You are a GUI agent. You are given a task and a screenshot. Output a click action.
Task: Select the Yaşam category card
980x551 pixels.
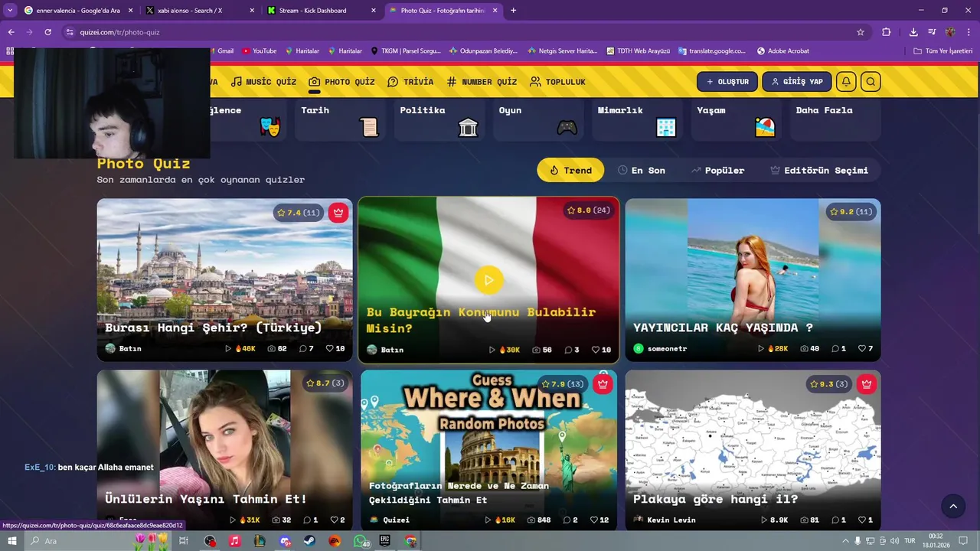click(737, 120)
